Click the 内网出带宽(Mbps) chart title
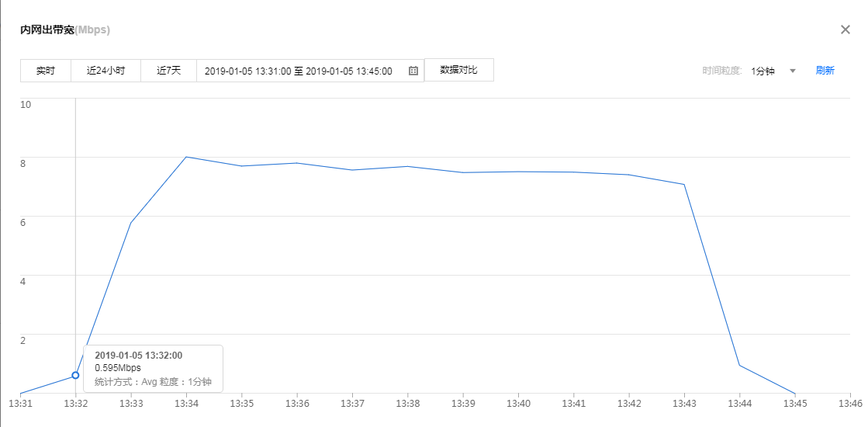The image size is (868, 427). point(65,30)
